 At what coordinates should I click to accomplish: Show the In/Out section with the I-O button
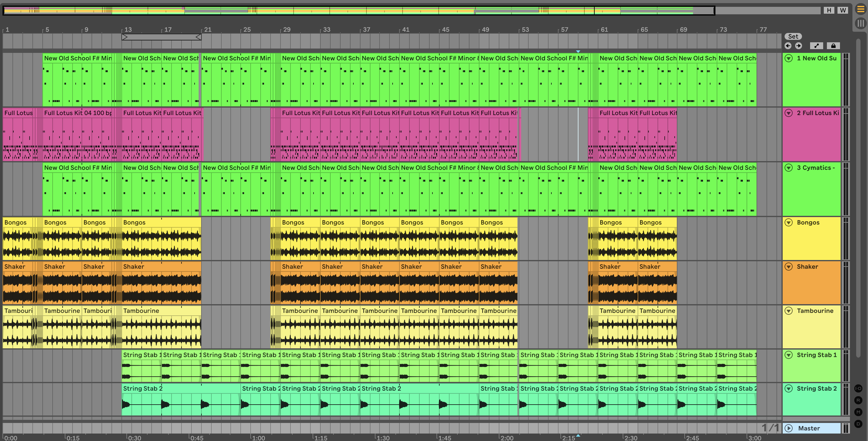pos(858,388)
